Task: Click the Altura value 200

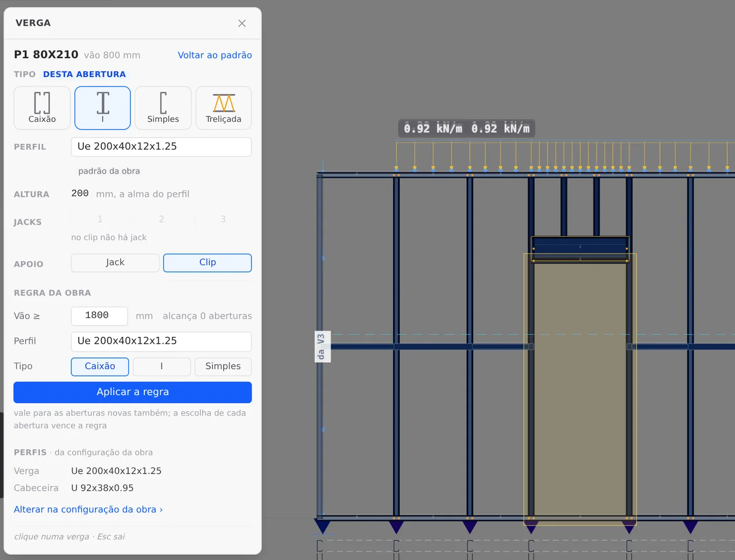Action: [x=80, y=194]
